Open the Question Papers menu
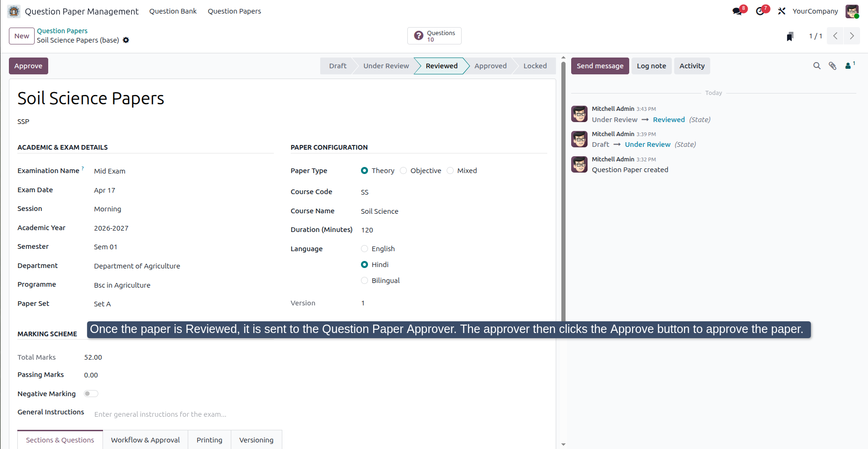 tap(234, 11)
